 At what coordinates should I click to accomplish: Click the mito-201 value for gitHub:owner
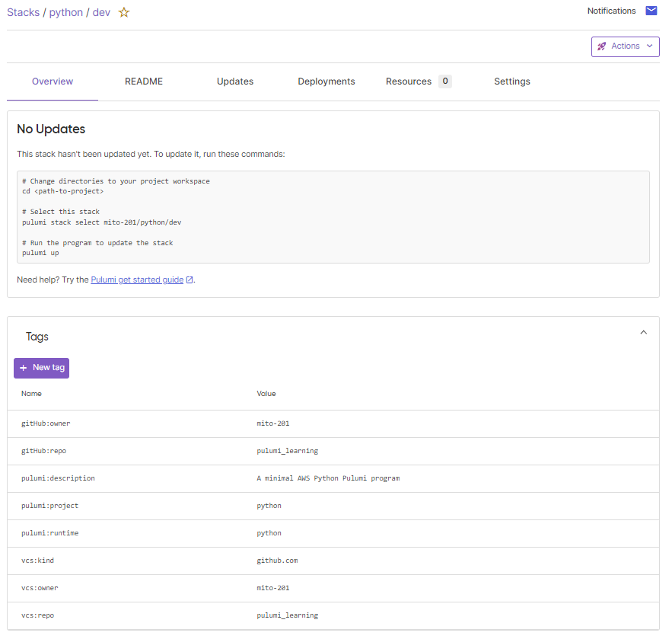click(x=273, y=423)
